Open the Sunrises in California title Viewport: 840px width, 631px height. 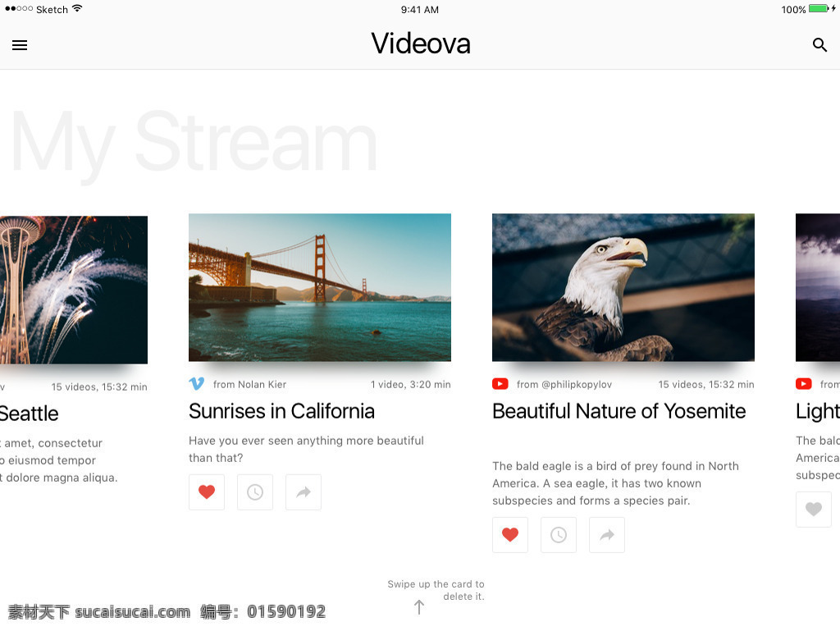tap(282, 411)
